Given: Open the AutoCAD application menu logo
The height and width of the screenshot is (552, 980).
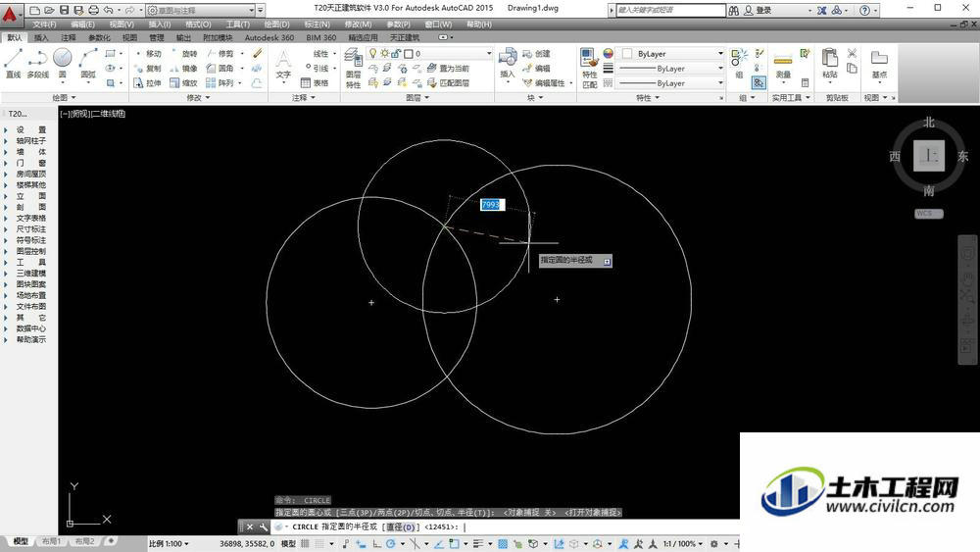Looking at the screenshot, I should coord(10,13).
